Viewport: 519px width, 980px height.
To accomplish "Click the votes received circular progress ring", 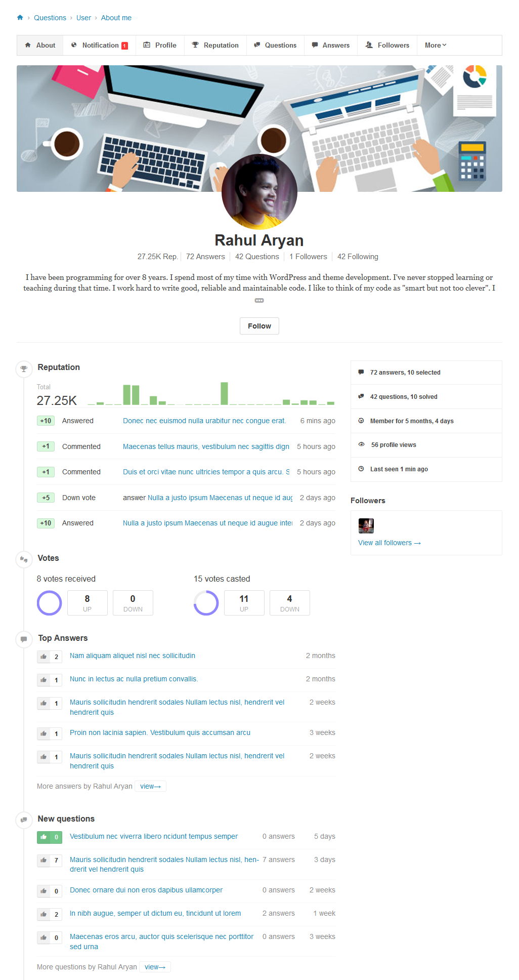I will [50, 603].
